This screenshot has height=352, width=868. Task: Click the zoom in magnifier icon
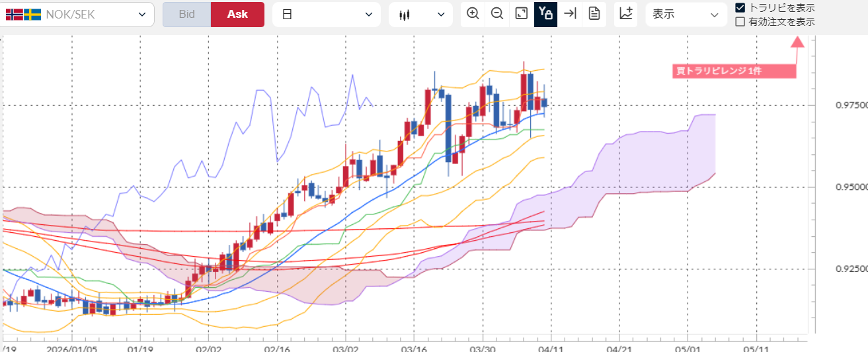[473, 14]
